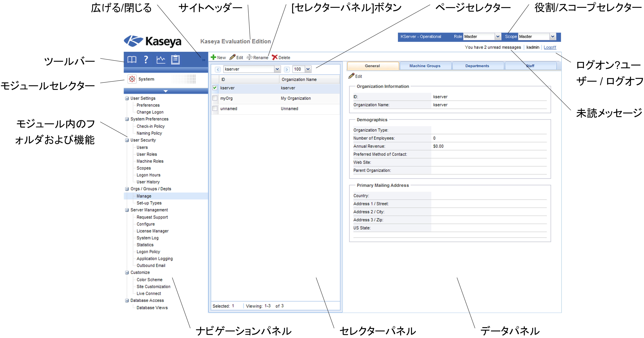Open Change Logon function
Image resolution: width=644 pixels, height=338 pixels.
pos(150,112)
